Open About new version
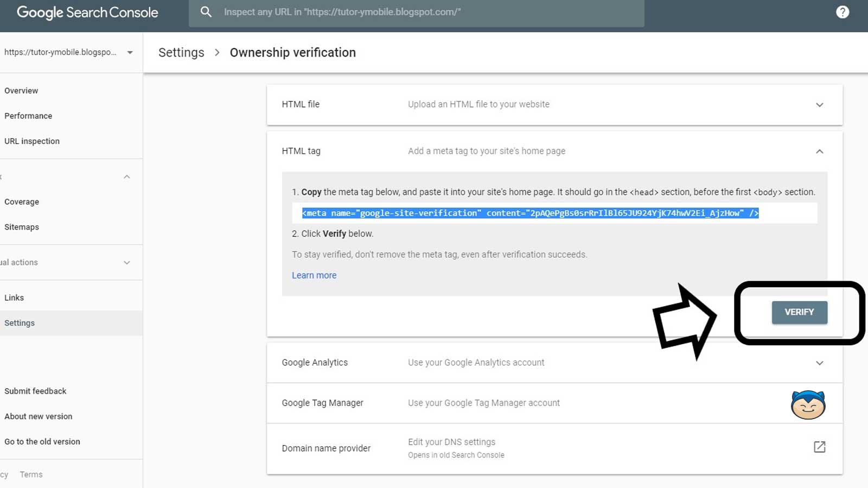The height and width of the screenshot is (488, 868). tap(38, 416)
